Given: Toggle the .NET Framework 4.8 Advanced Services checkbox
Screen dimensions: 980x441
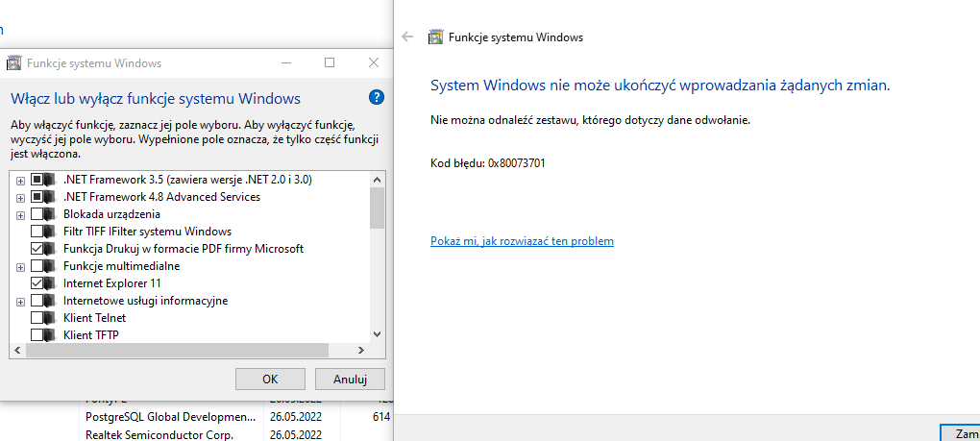Looking at the screenshot, I should [37, 197].
